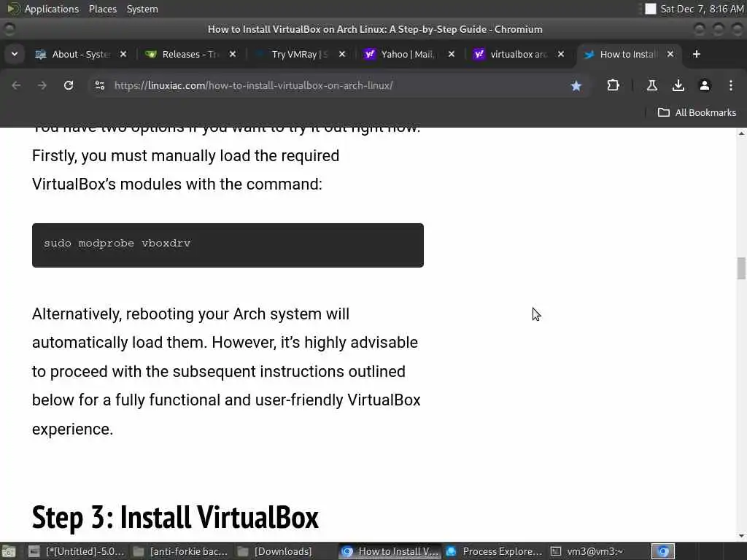Close the Try VMRay tab
Viewport: 747px width, 560px height.
[342, 54]
